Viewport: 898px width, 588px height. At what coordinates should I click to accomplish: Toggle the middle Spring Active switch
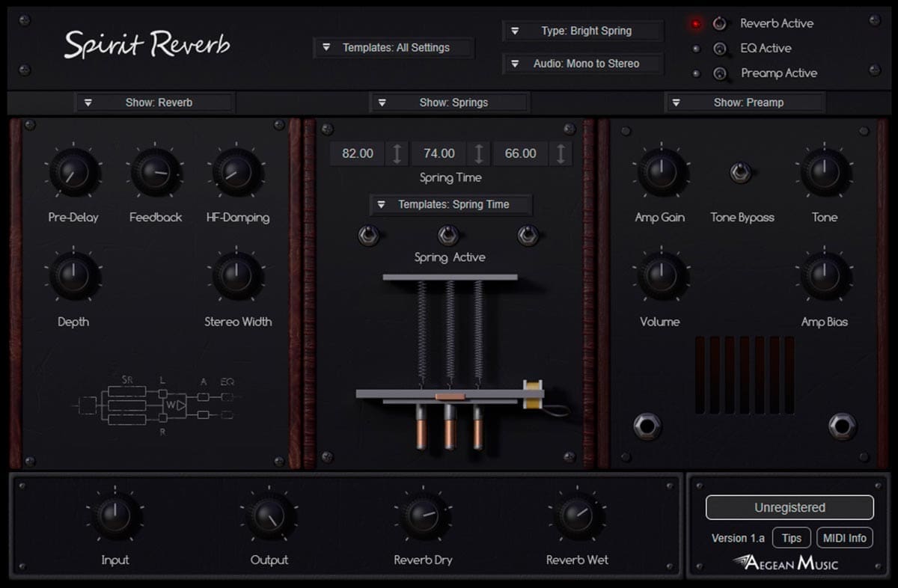pyautogui.click(x=449, y=235)
